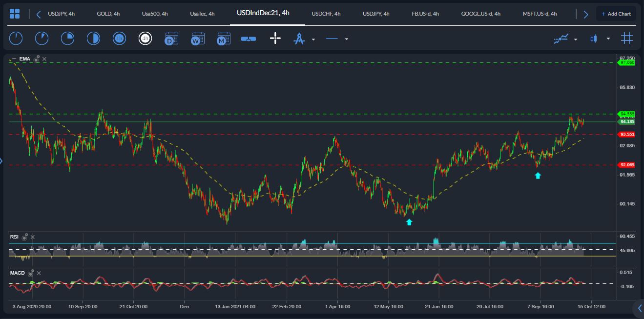644x319 pixels.
Task: Toggle the link-charts icon in the toolbar
Action: click(248, 38)
